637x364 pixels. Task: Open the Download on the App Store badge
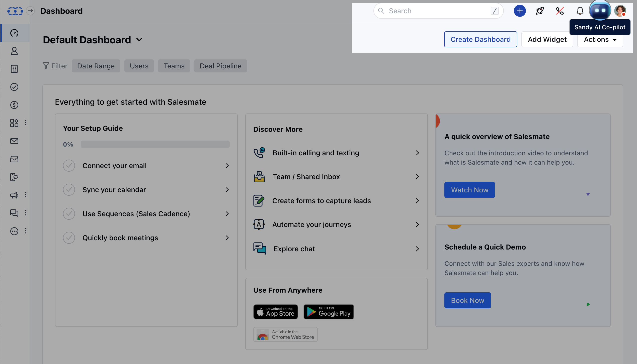(276, 312)
